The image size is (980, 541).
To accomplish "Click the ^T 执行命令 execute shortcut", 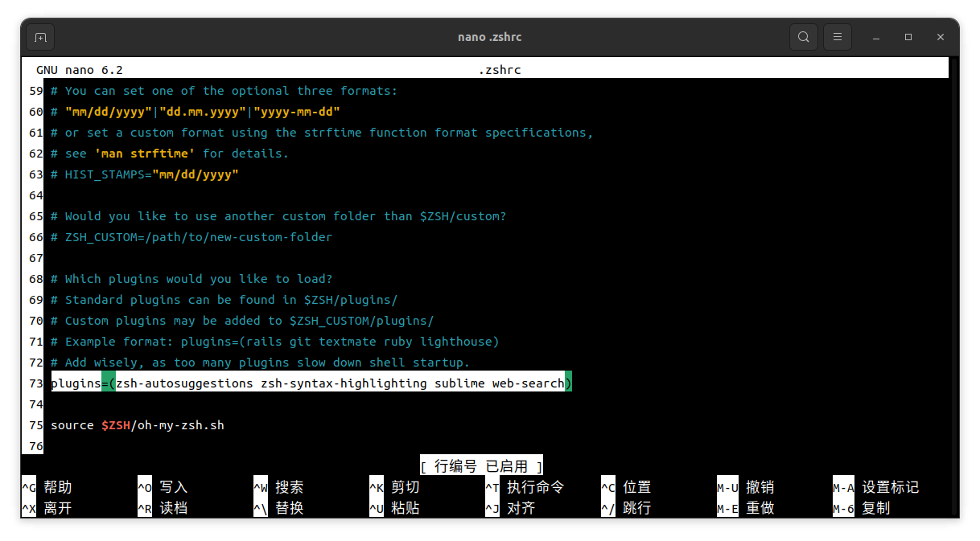I will (x=525, y=487).
